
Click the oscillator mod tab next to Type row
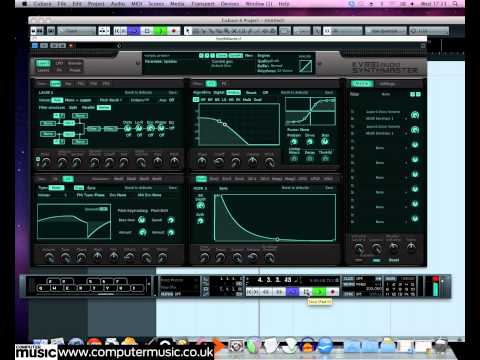[x=68, y=179]
